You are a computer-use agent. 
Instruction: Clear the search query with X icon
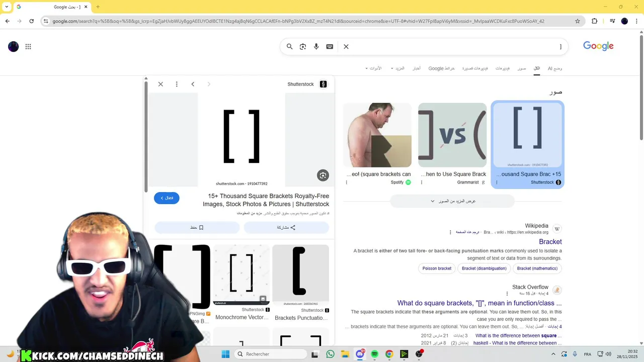pos(346,46)
